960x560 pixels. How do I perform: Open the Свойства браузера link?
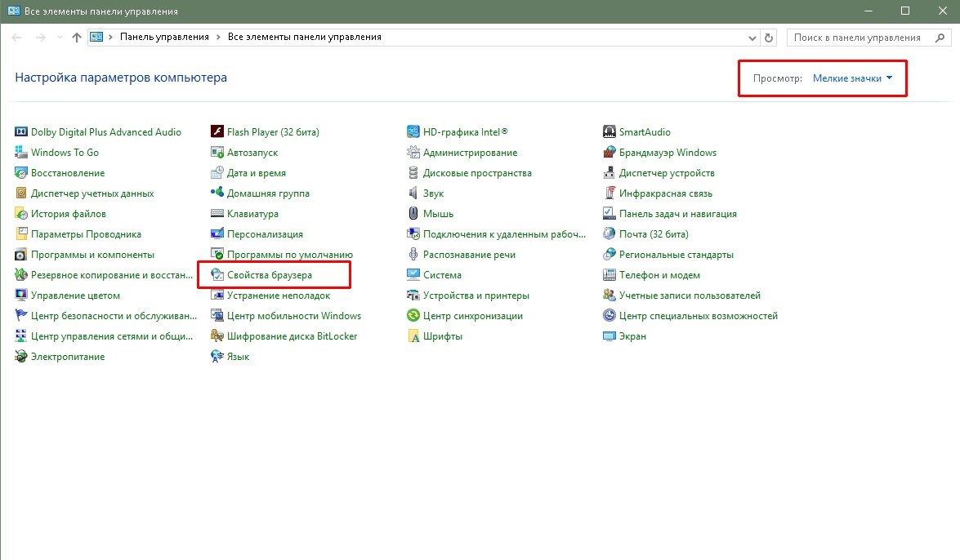pyautogui.click(x=269, y=275)
